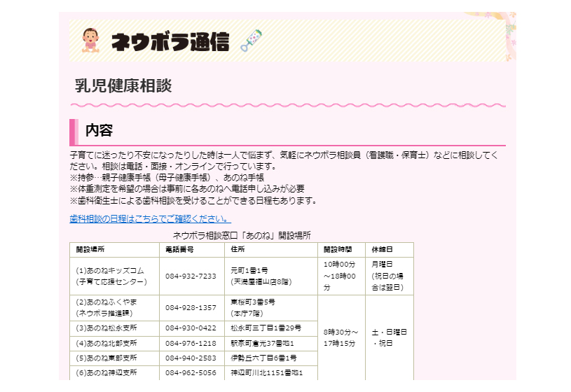Screen dimensions: 571x392
Task: Click the ネウボラ通信 header title
Action: 170,43
